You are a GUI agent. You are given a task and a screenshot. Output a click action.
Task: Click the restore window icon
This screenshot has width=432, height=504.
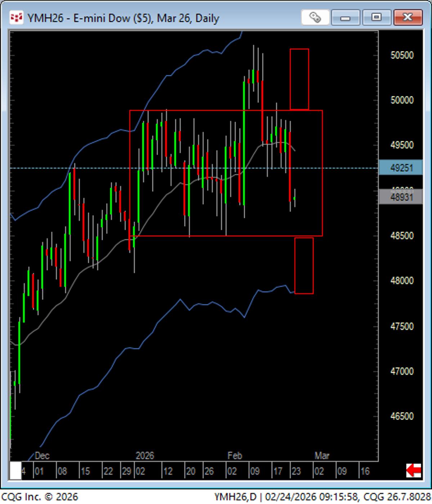[376, 17]
